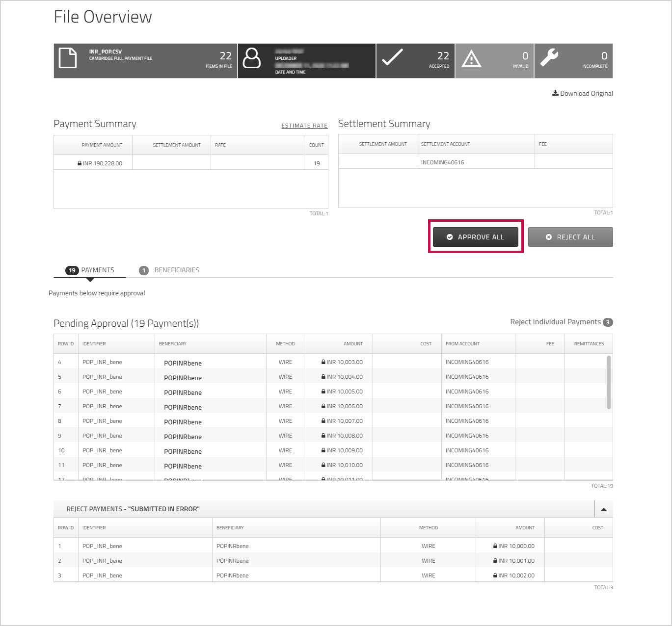Image resolution: width=672 pixels, height=626 pixels.
Task: Click the Payment Amount column header
Action: click(x=93, y=145)
